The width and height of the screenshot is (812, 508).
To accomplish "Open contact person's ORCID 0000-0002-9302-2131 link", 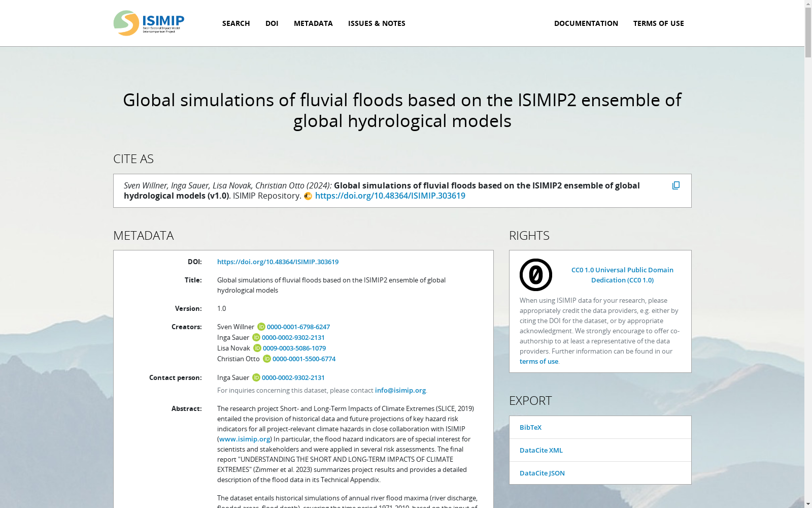I will click(x=293, y=377).
